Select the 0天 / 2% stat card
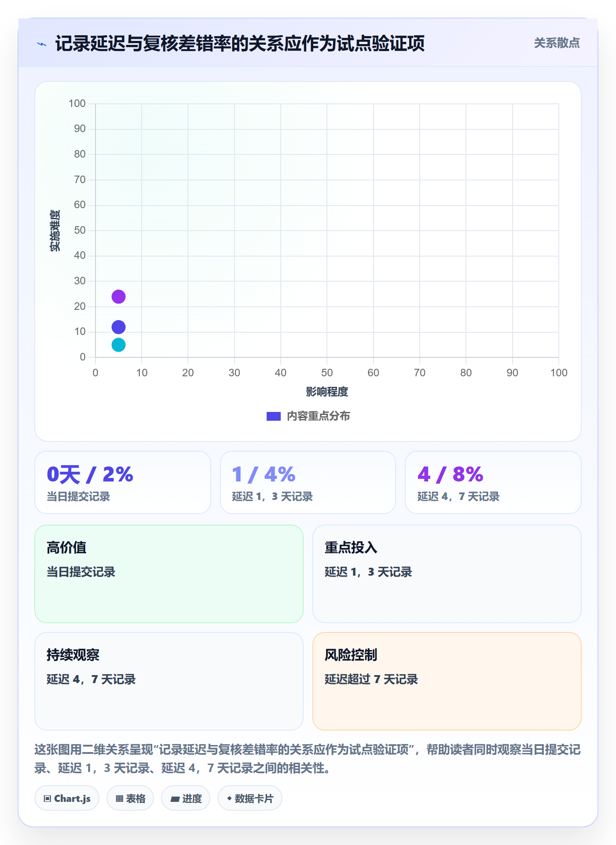 point(123,482)
